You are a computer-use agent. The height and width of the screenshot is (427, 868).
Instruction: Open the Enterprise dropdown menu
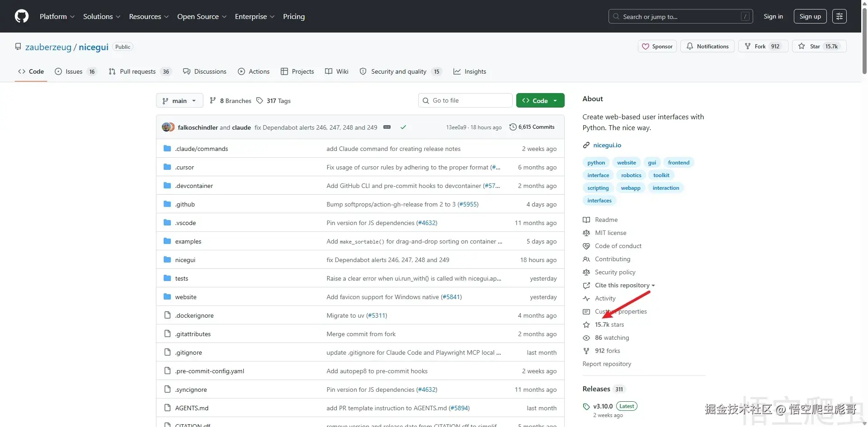[x=255, y=16]
